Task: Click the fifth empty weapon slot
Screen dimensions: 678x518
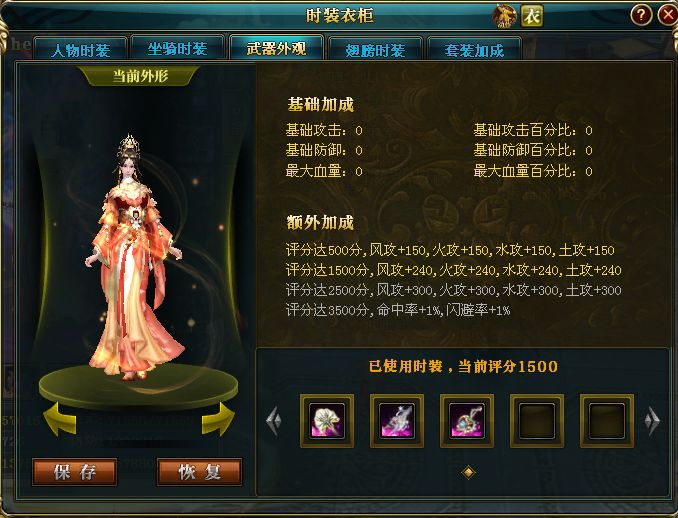Action: [x=607, y=421]
